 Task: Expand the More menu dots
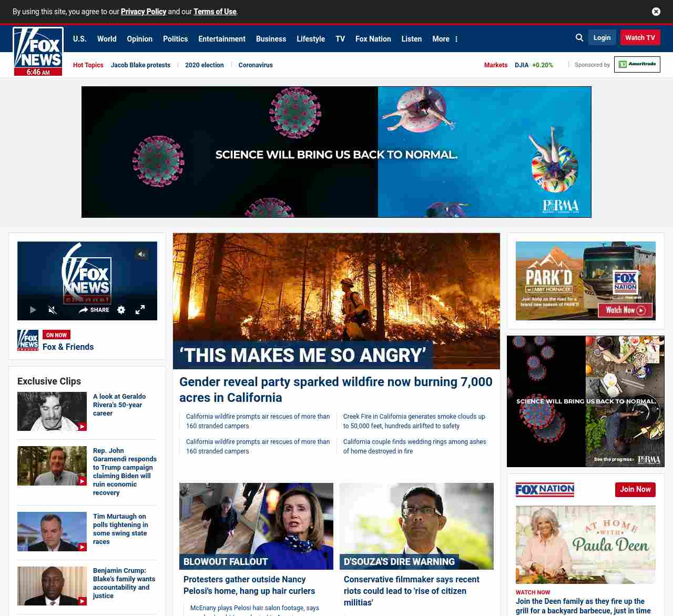click(456, 39)
